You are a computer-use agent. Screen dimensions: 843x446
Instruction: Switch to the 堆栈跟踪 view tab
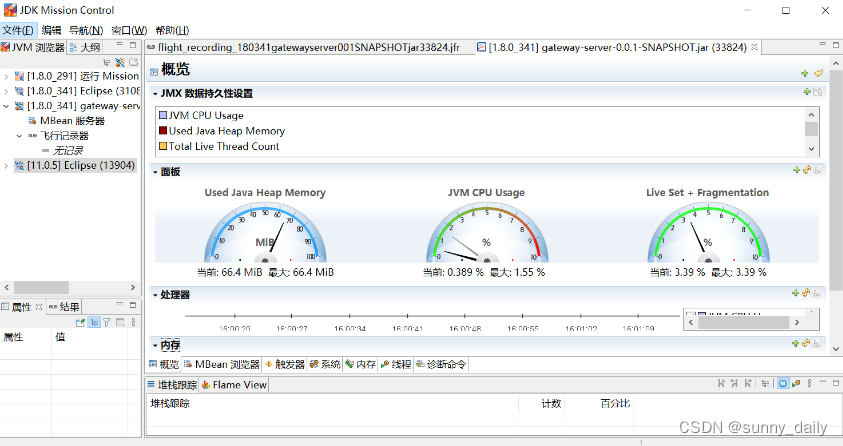[172, 385]
